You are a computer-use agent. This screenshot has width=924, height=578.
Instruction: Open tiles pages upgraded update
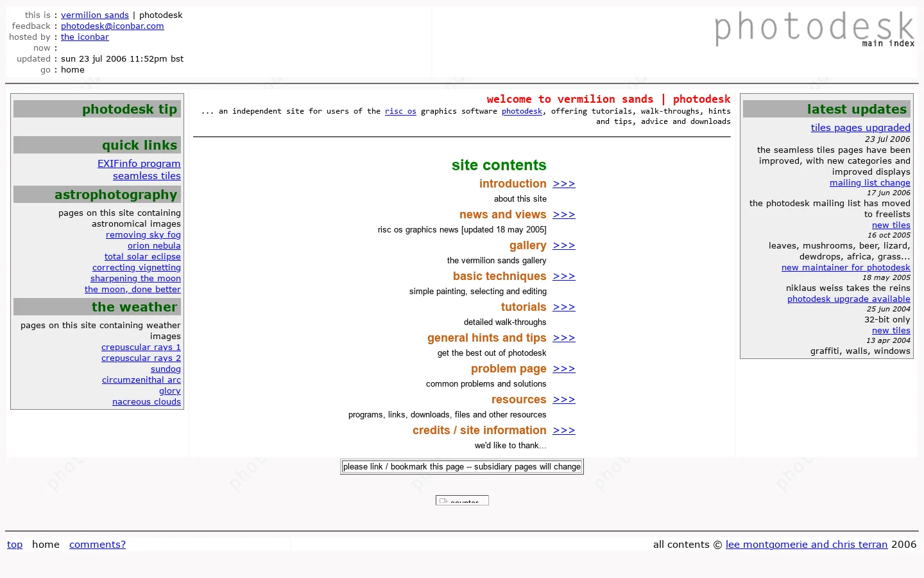coord(860,128)
